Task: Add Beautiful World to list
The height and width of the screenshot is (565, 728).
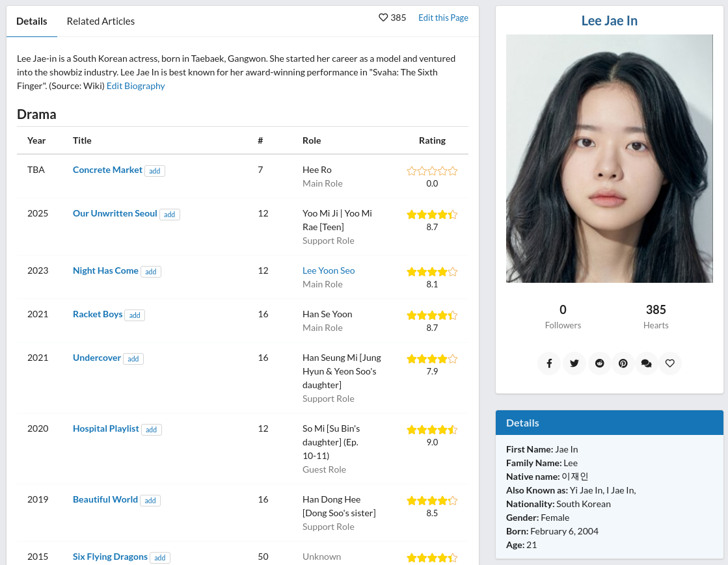Action: [150, 501]
